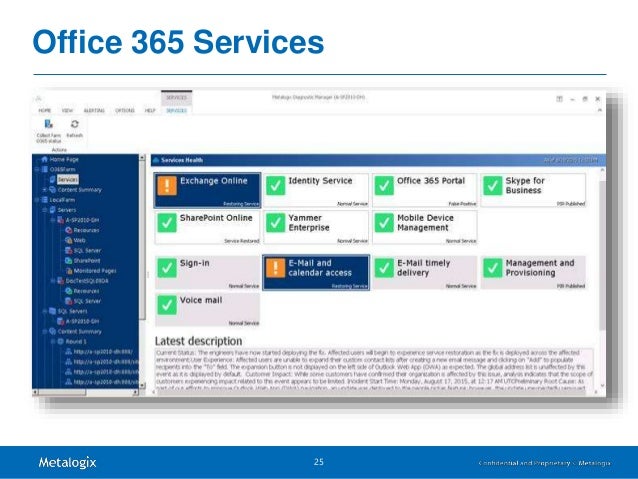Collapse the O365Farm tree node

[37, 169]
